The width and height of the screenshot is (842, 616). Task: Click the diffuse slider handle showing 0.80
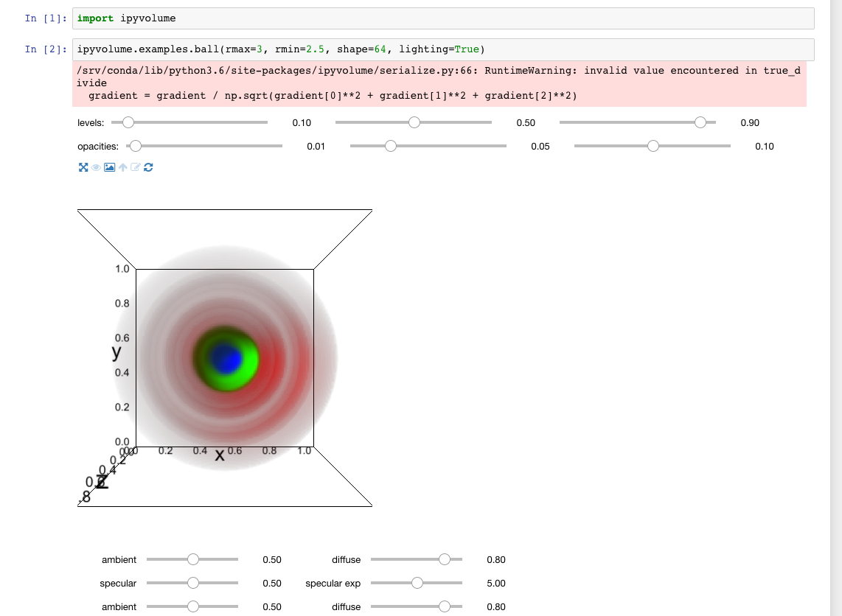pyautogui.click(x=445, y=559)
